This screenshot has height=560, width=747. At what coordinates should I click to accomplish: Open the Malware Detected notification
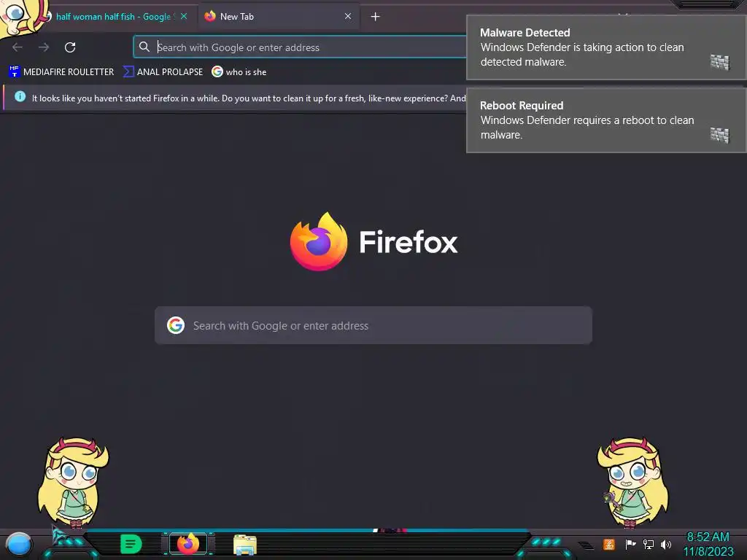(x=606, y=47)
